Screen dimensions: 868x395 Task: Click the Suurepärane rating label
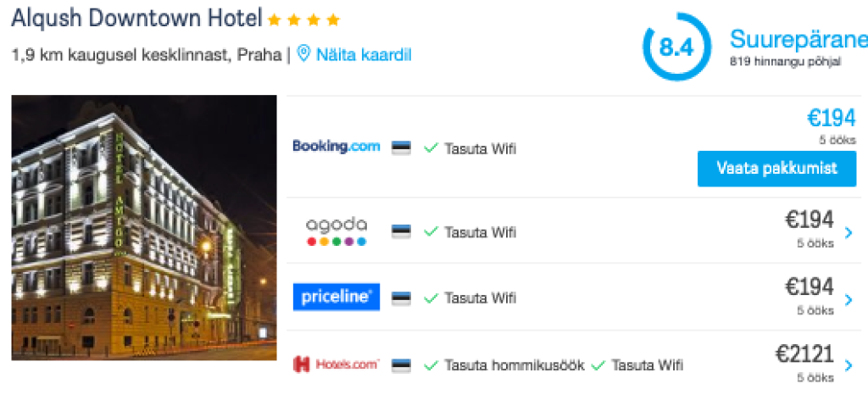(x=798, y=40)
